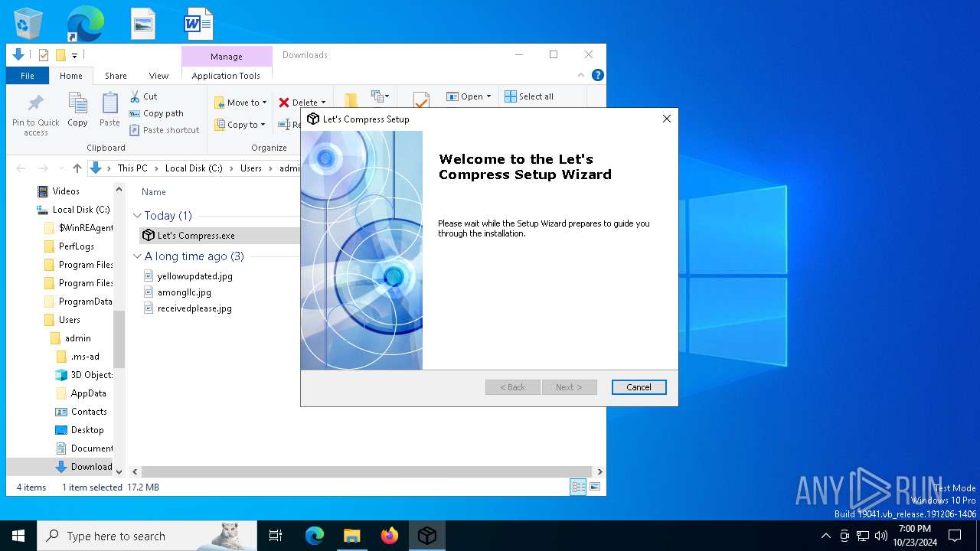Image resolution: width=980 pixels, height=551 pixels.
Task: Launch Firefox from the taskbar
Action: tap(390, 536)
